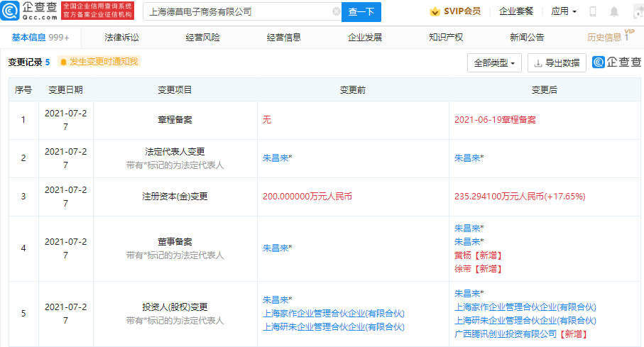Click 变更日期 column header

(66, 90)
